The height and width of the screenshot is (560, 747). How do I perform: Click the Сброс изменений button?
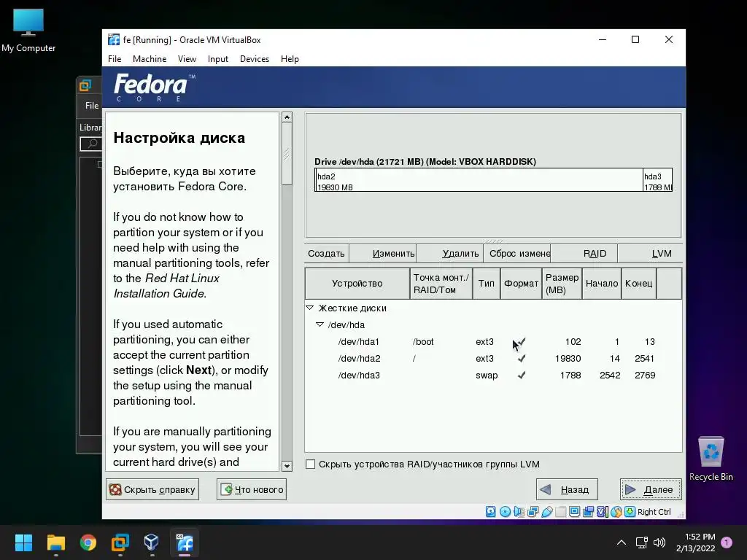517,253
